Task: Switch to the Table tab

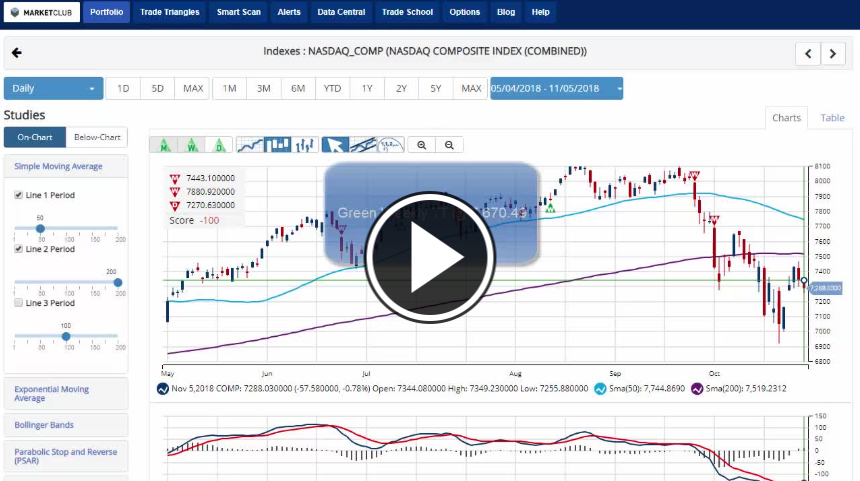Action: point(832,118)
